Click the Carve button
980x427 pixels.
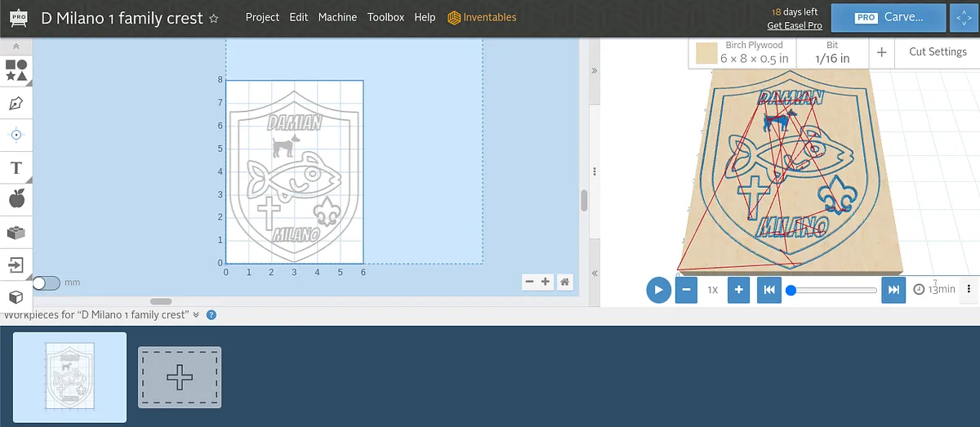click(889, 17)
